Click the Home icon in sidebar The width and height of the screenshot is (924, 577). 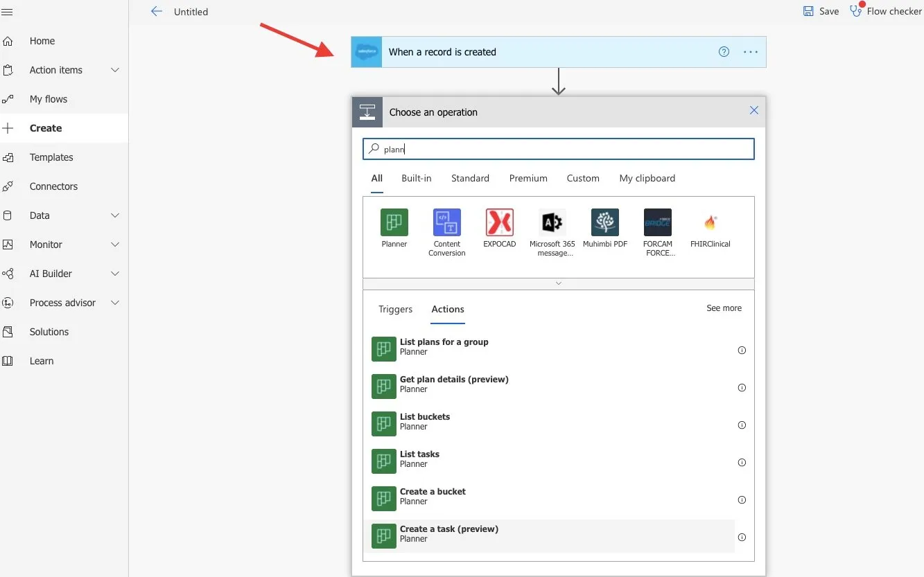(x=8, y=41)
